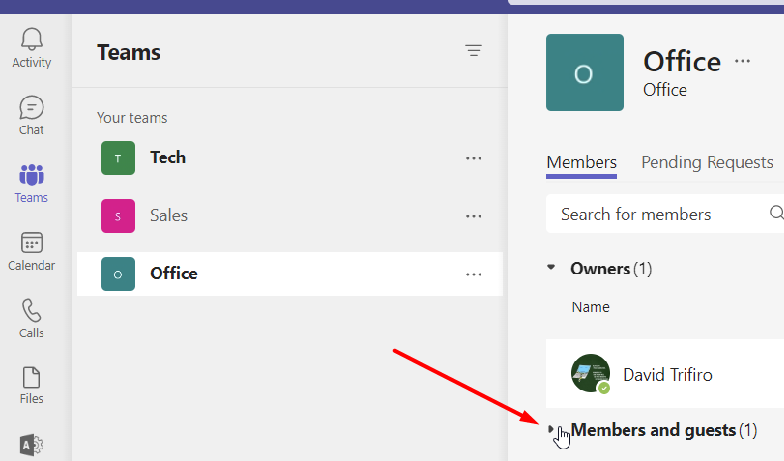The image size is (784, 461).
Task: Collapse the Owners section arrow
Action: coord(552,268)
